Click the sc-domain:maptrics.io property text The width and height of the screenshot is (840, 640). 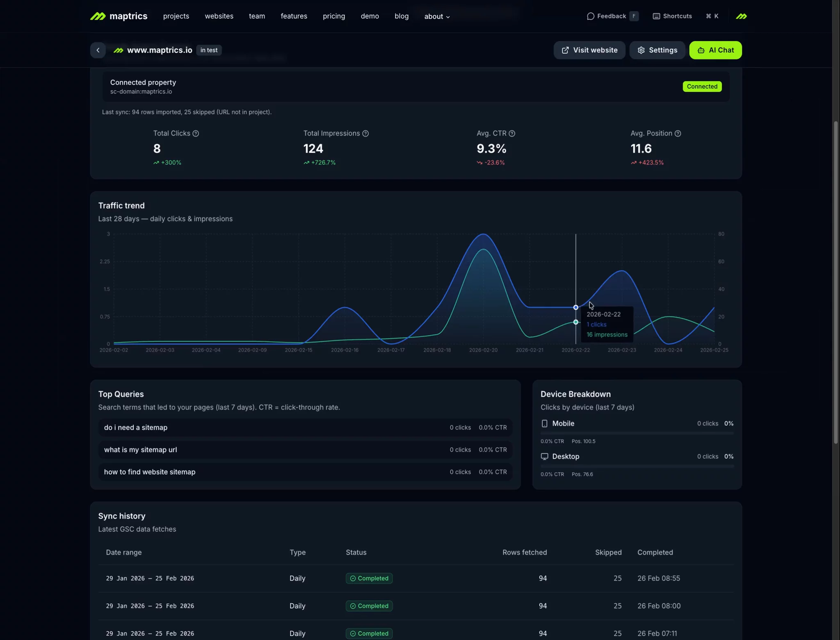coord(141,91)
